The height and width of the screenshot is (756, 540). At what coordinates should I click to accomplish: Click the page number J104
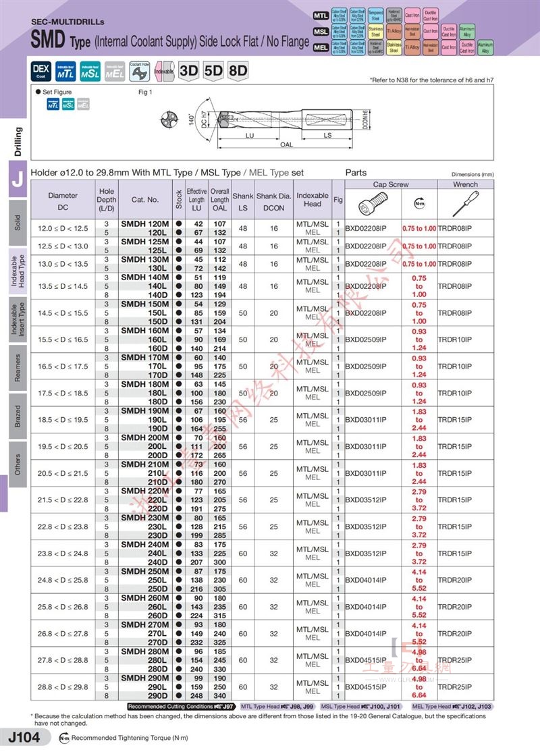click(25, 736)
